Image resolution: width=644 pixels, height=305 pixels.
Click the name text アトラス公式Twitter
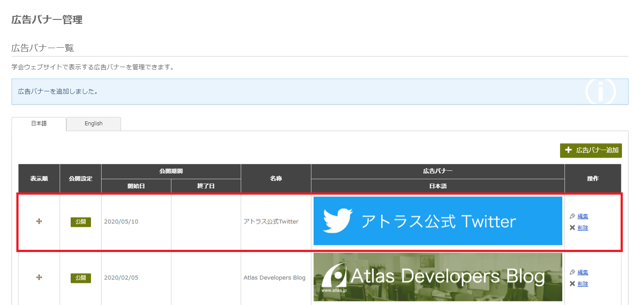[x=271, y=222]
